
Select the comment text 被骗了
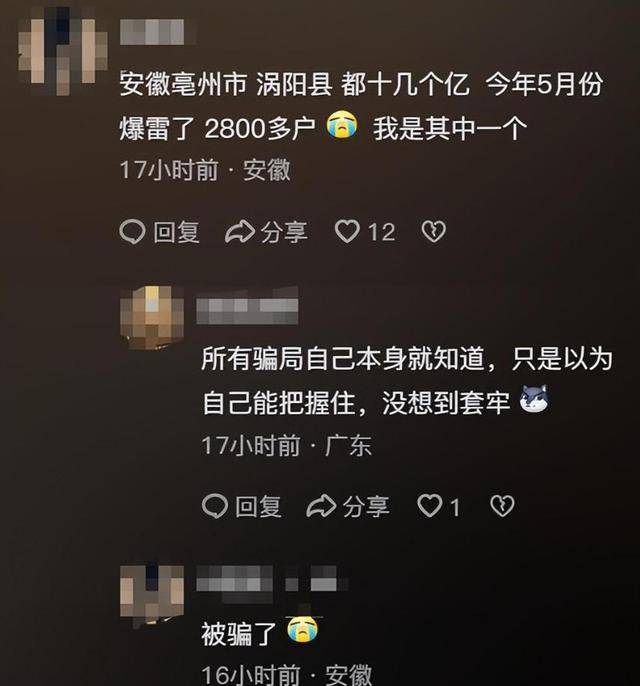239,634
